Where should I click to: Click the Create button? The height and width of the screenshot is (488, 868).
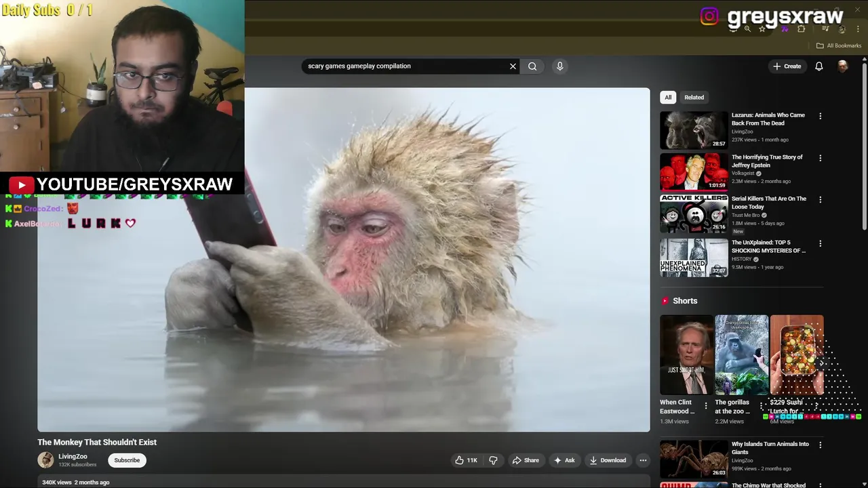pyautogui.click(x=787, y=66)
